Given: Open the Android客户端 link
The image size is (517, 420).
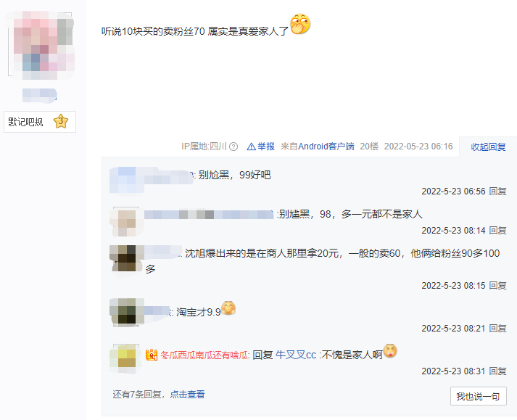Looking at the screenshot, I should pyautogui.click(x=326, y=147).
